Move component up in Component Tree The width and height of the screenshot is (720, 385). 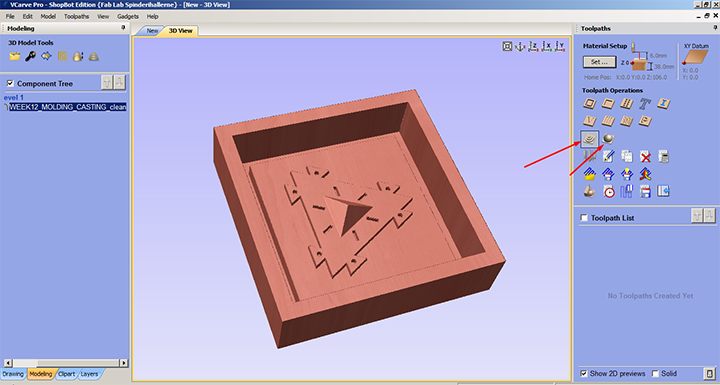click(x=107, y=83)
